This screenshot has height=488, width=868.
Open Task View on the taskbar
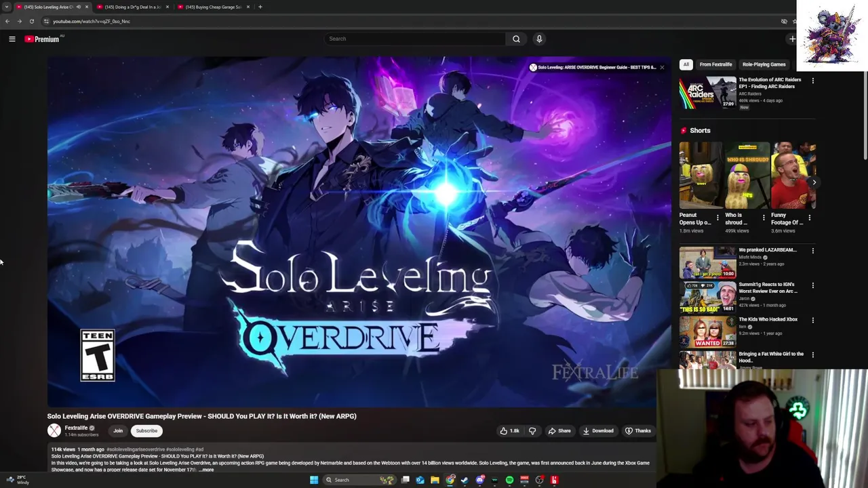pos(406,480)
